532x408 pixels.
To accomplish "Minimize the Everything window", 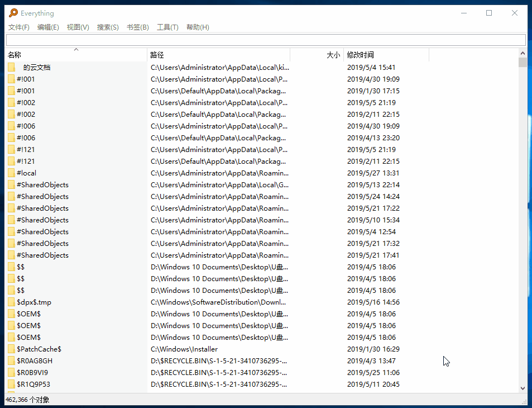I will (464, 13).
